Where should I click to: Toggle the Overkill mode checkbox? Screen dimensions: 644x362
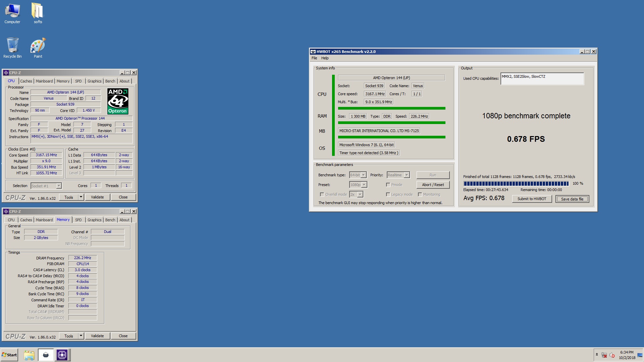click(322, 194)
